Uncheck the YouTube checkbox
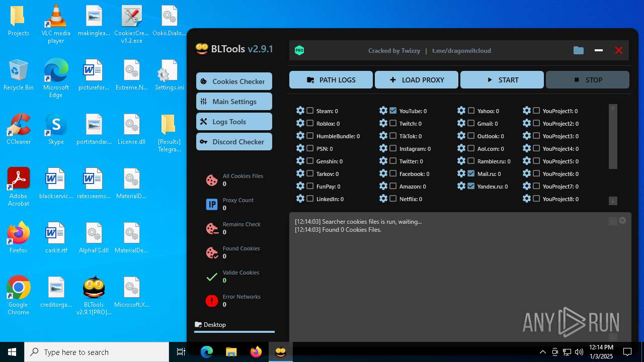The height and width of the screenshot is (362, 644). [x=393, y=111]
